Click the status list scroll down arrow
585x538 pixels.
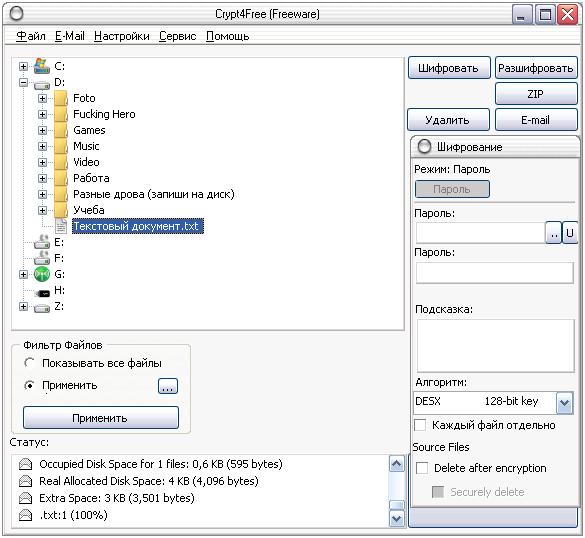[397, 519]
